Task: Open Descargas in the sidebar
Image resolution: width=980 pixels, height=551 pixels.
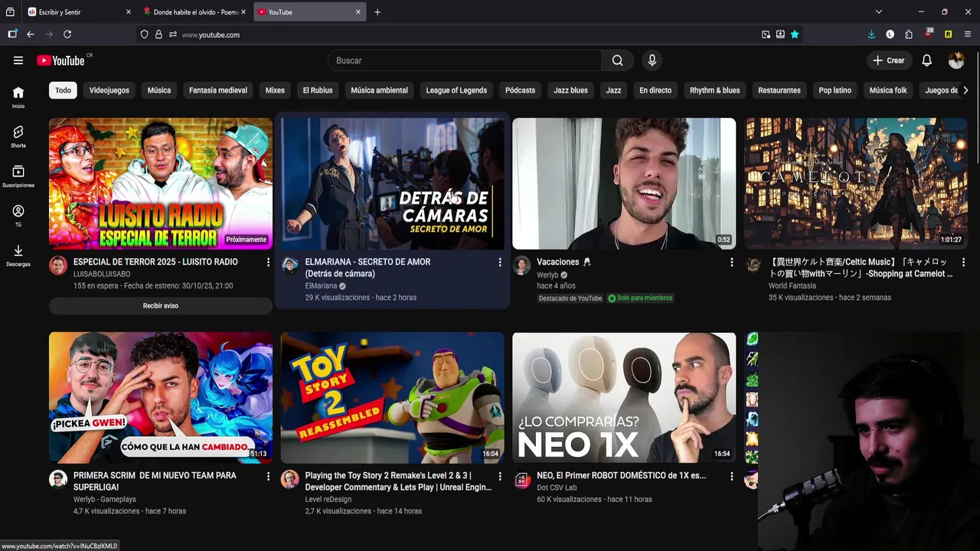Action: click(18, 256)
